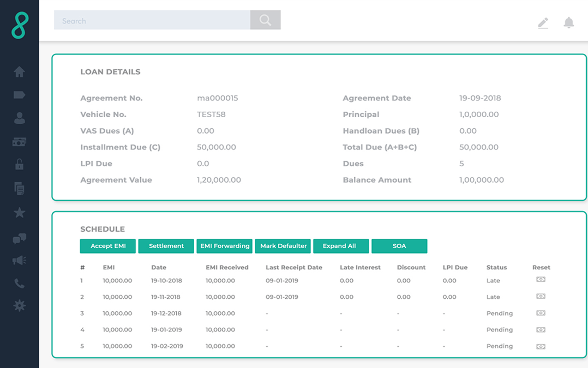Open settings gear in sidebar
Screen dimensions: 588x368
pos(19,306)
